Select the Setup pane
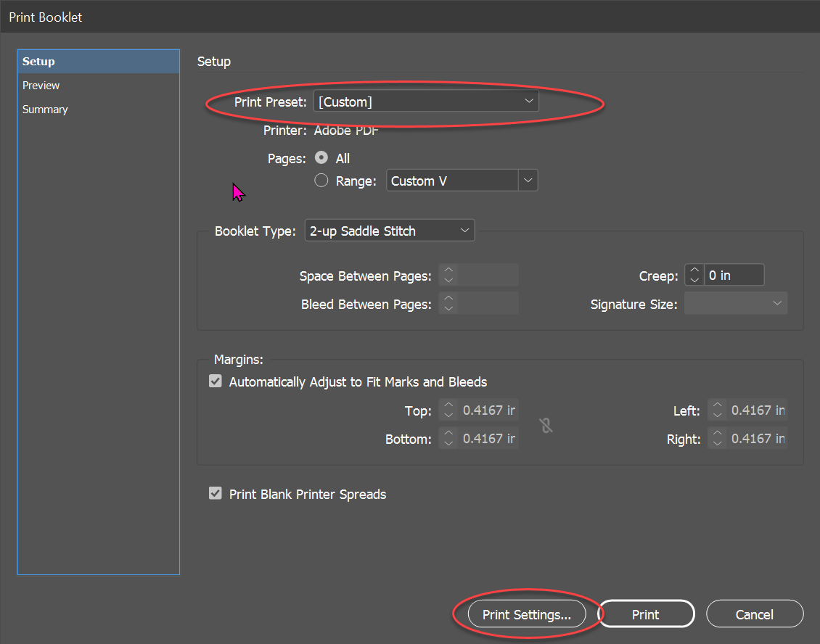Viewport: 820px width, 644px height. point(38,61)
